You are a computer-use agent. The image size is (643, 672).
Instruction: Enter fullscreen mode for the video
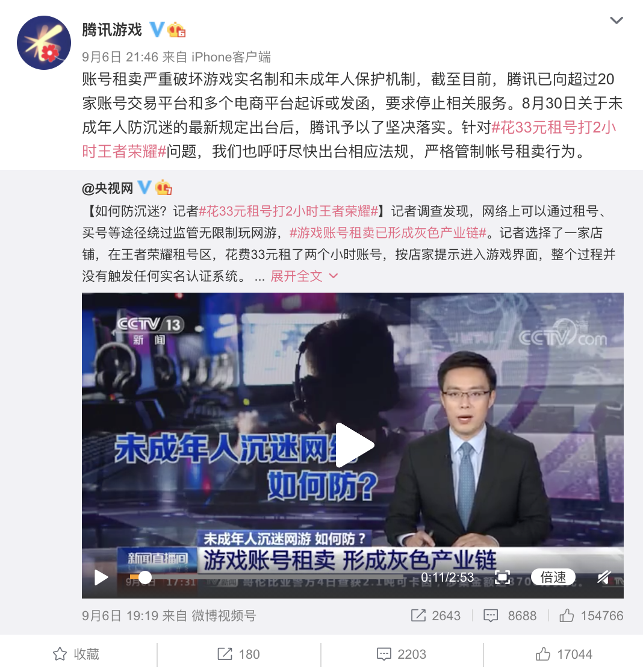pyautogui.click(x=502, y=577)
